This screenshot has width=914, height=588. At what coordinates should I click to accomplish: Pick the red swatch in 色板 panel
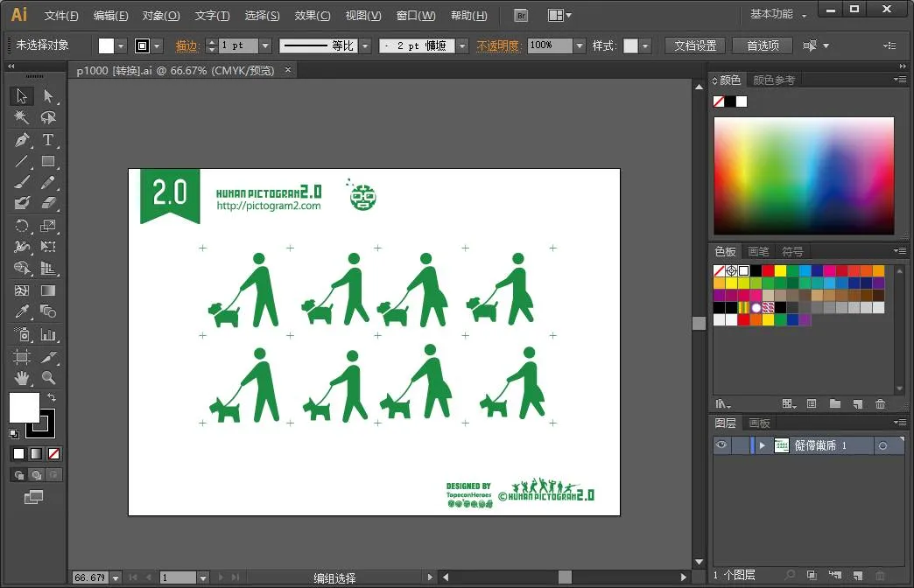(x=768, y=271)
